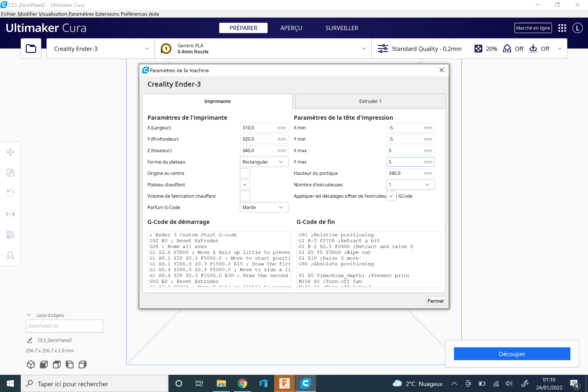The height and width of the screenshot is (392, 588).
Task: Open the Fichier menu
Action: click(x=9, y=14)
